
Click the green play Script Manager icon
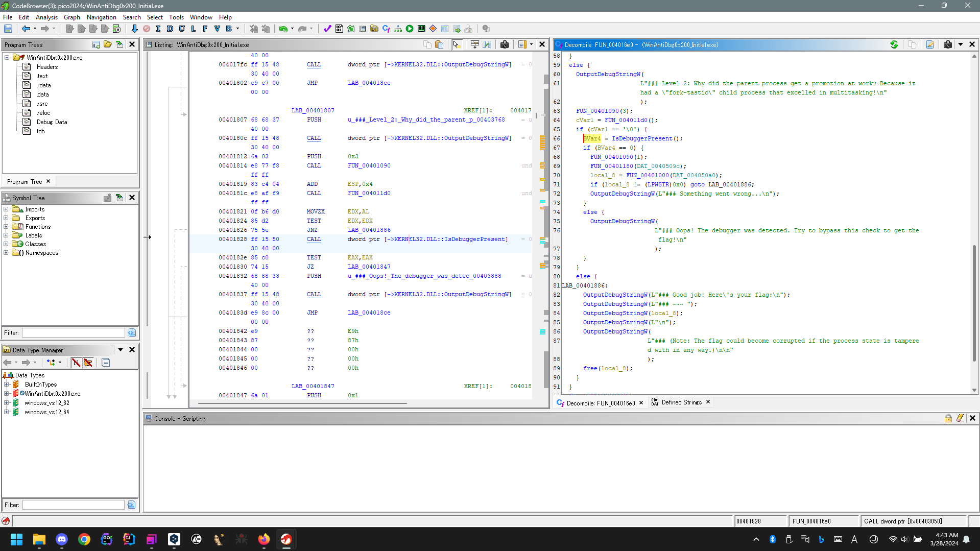point(410,29)
